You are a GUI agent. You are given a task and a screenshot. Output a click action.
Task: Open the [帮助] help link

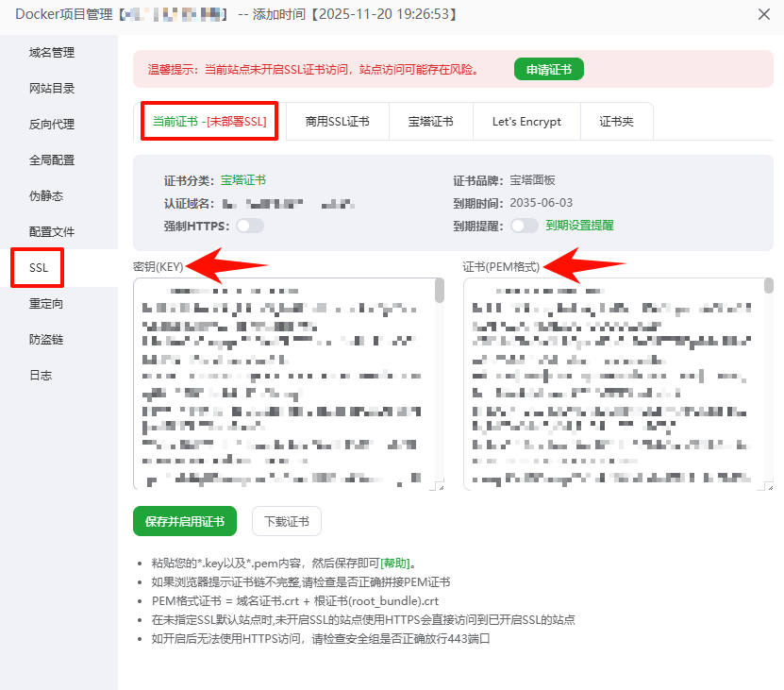coord(393,564)
